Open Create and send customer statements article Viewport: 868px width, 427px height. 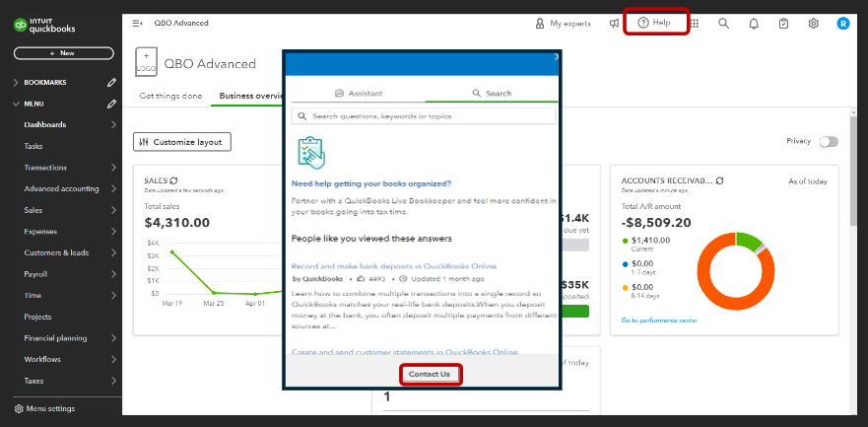(405, 352)
